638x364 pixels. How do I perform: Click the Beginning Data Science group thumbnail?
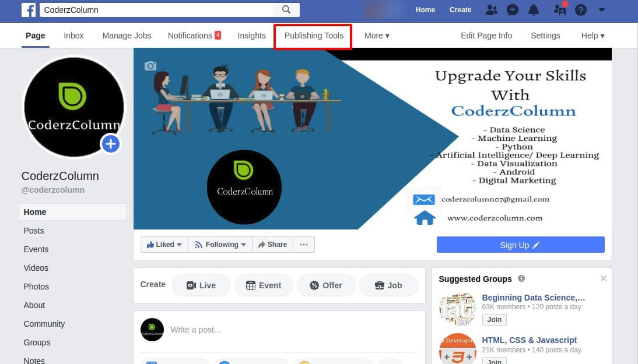pos(458,309)
